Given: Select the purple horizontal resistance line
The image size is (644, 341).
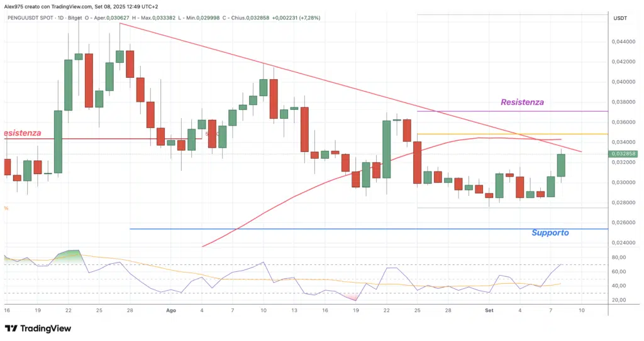Looking at the screenshot, I should 566,111.
